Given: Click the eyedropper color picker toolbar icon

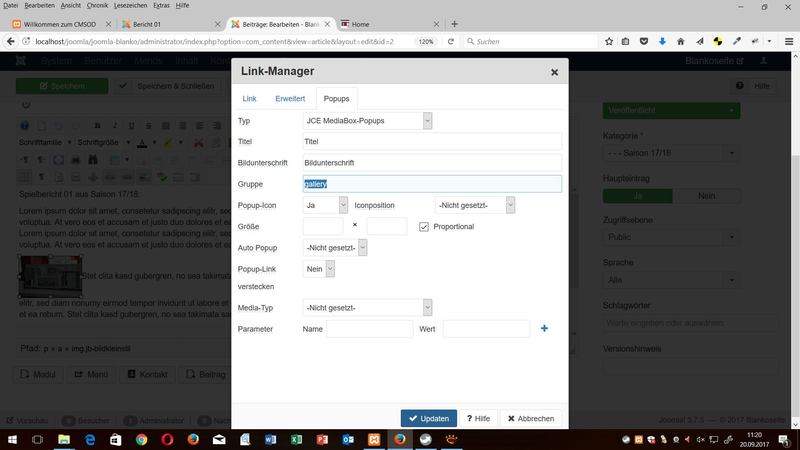Looking at the screenshot, I should [x=736, y=41].
